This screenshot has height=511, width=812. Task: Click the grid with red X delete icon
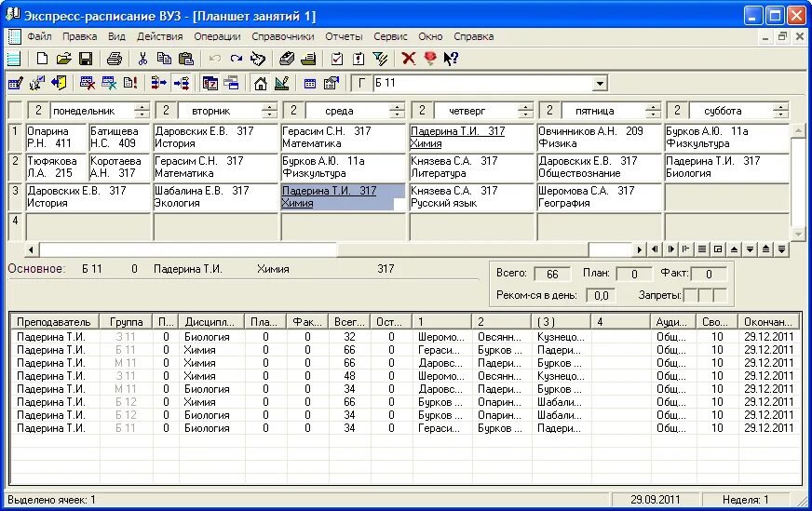(x=87, y=83)
